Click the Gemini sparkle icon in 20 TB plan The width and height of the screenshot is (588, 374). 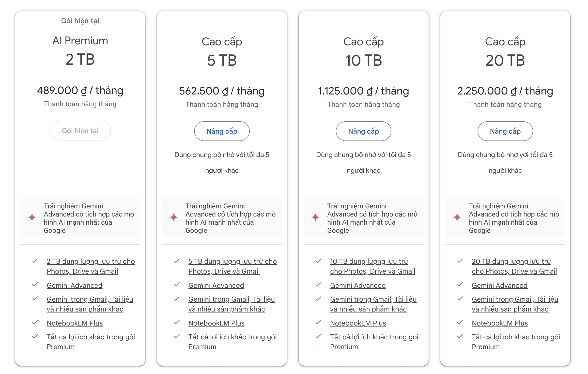coord(457,217)
